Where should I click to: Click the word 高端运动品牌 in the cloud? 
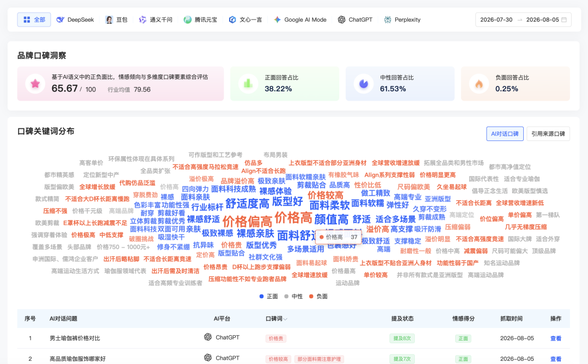485,275
